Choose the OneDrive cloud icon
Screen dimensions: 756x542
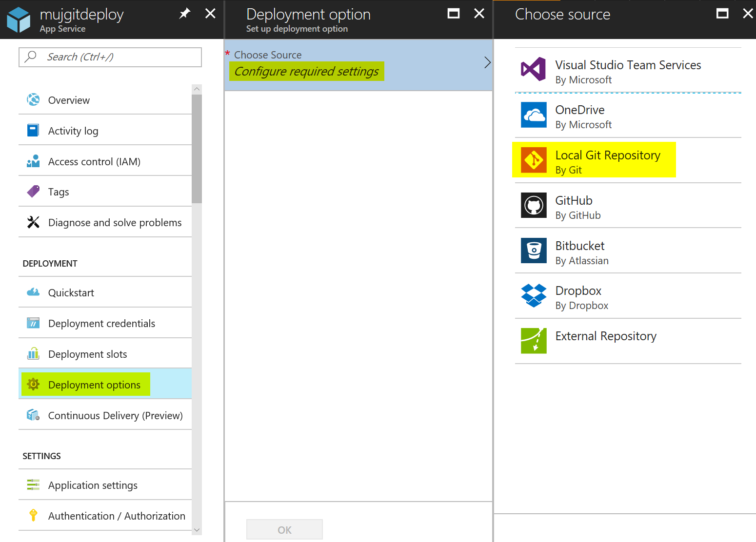(x=534, y=115)
